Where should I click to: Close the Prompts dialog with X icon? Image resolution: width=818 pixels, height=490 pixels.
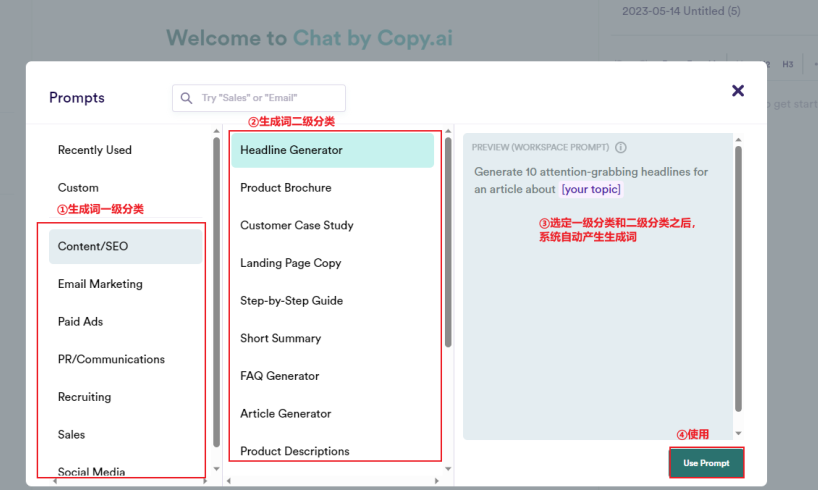pos(738,91)
